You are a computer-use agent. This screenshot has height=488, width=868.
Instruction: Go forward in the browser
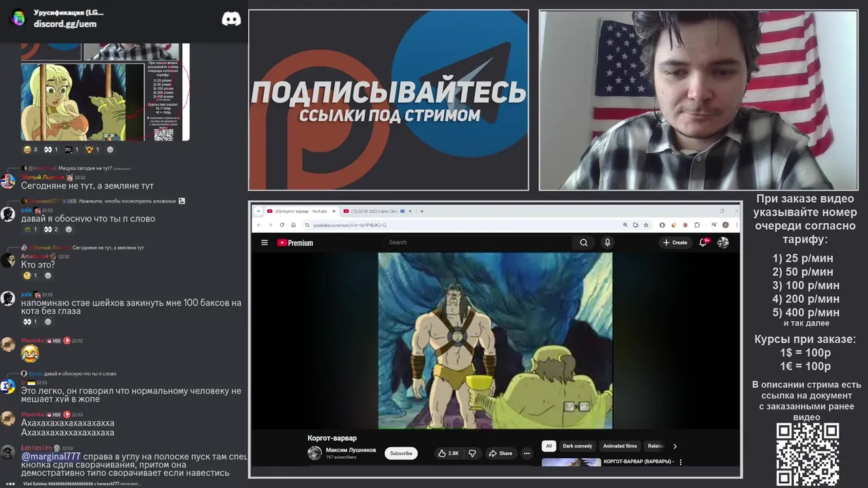270,225
